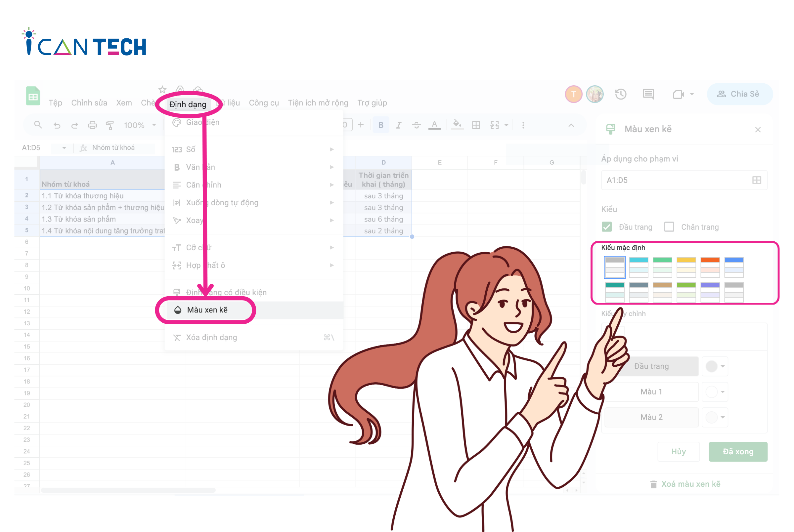Image resolution: width=794 pixels, height=532 pixels.
Task: Click merge cells icon
Action: tap(495, 126)
